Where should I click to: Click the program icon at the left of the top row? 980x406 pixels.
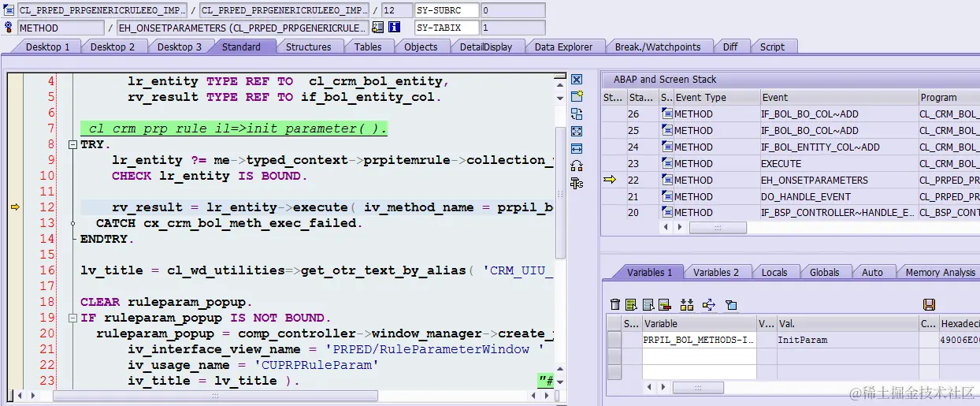9,10
